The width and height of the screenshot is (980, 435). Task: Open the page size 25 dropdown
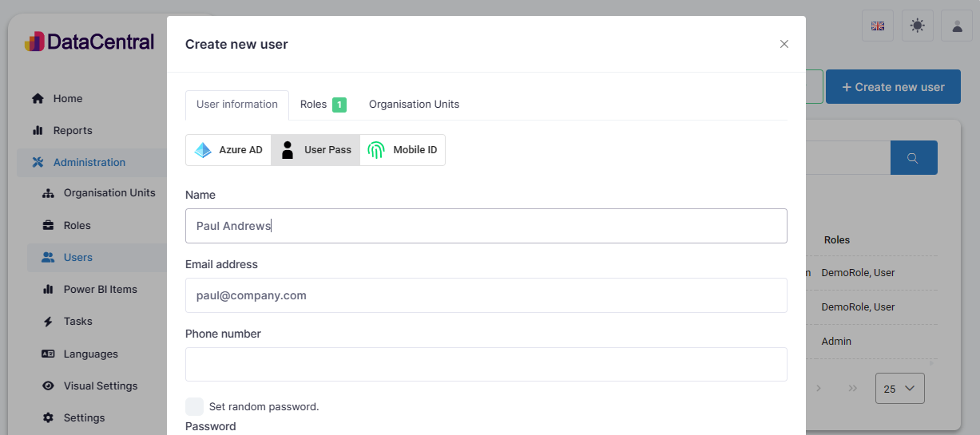pos(899,389)
